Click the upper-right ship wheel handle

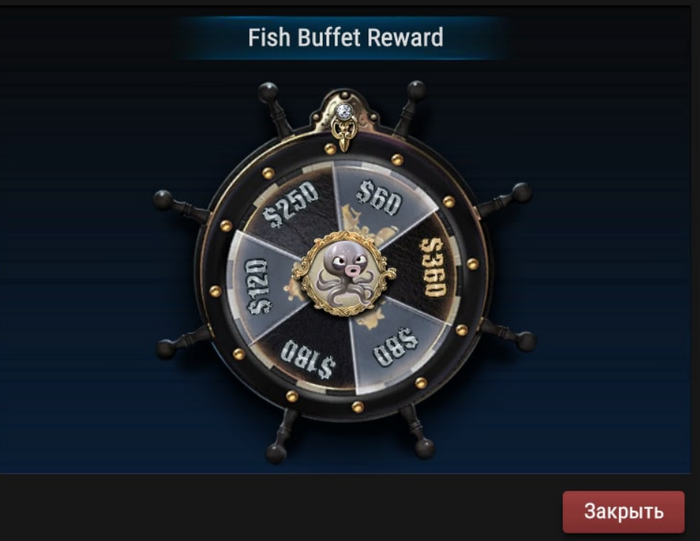pyautogui.click(x=409, y=106)
